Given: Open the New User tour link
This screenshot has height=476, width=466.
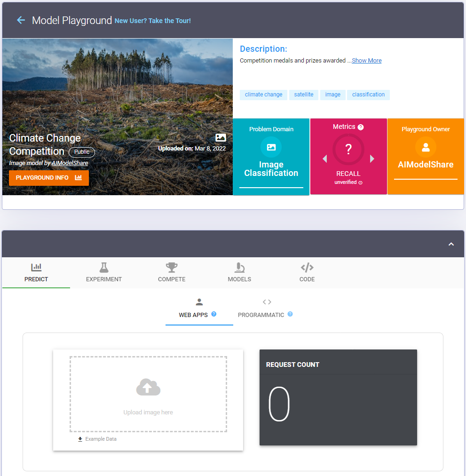Looking at the screenshot, I should pos(153,21).
